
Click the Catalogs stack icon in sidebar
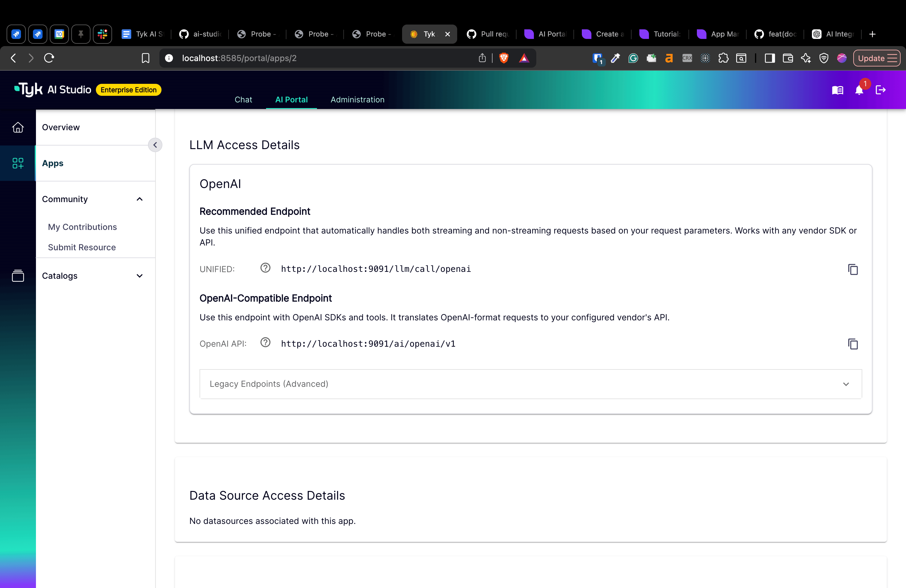click(x=18, y=275)
